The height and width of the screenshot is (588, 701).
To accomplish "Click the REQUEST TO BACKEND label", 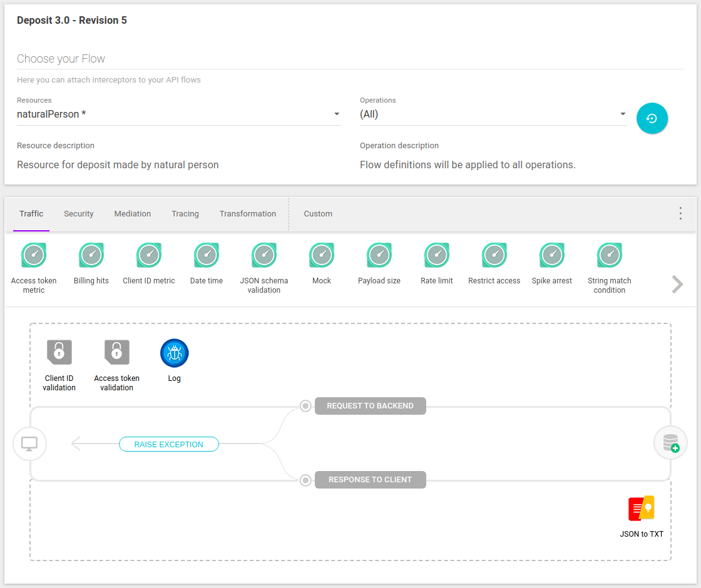I will pos(370,406).
